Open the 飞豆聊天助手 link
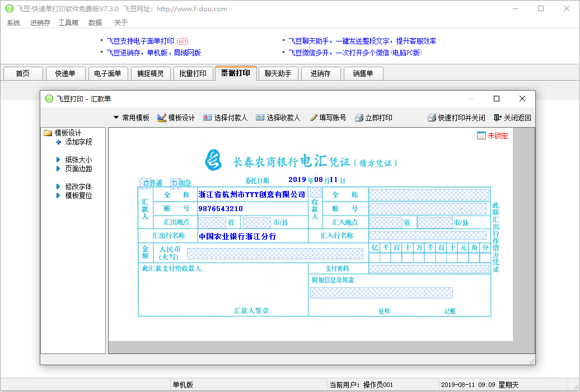Screen dimensions: 580x392 pyautogui.click(x=362, y=41)
